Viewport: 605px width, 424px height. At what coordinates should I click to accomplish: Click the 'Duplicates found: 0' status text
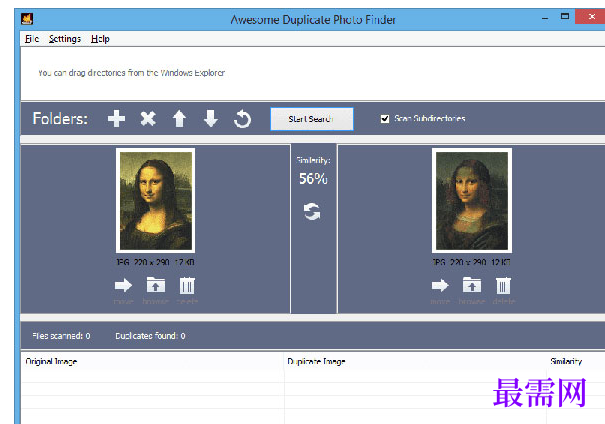click(150, 336)
